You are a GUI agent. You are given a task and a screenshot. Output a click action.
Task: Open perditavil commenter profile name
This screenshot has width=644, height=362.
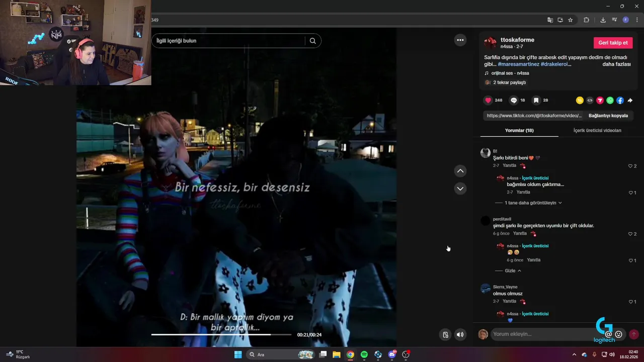tap(502, 219)
